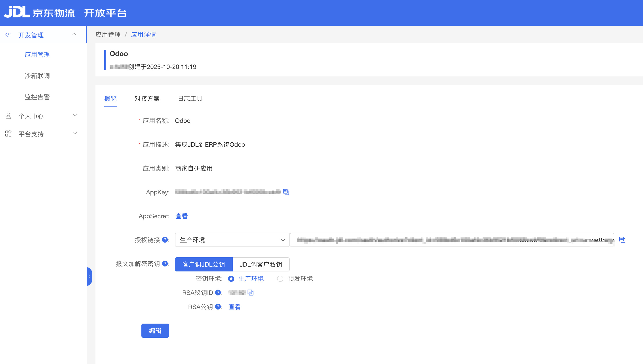This screenshot has width=643, height=364.
Task: Click help icon beside 报文加解密密钥
Action: (165, 264)
